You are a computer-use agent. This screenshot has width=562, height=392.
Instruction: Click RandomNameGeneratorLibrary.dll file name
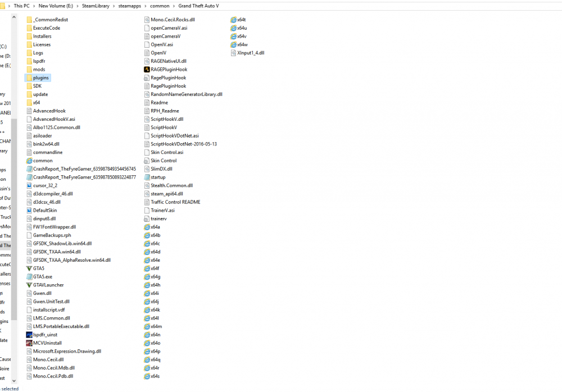tap(187, 94)
